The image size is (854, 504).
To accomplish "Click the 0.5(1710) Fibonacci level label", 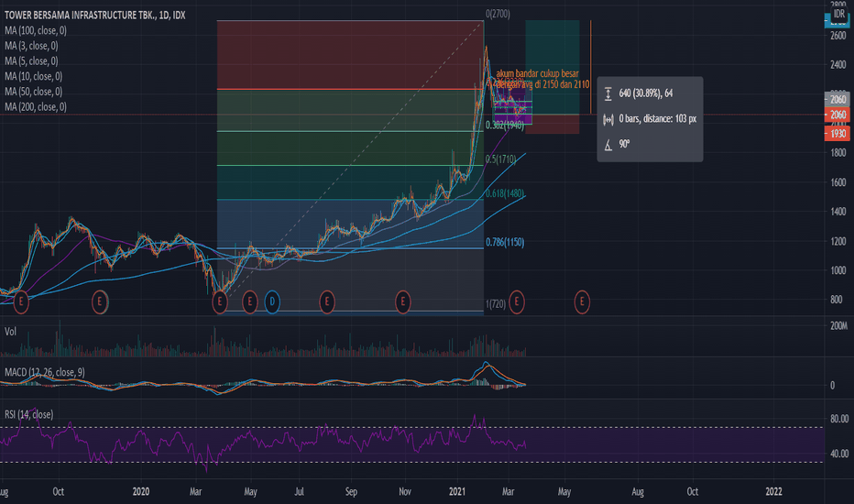I will (500, 159).
